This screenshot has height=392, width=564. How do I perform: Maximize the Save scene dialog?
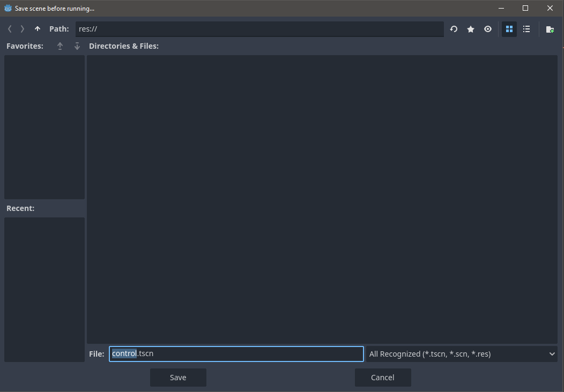[525, 8]
